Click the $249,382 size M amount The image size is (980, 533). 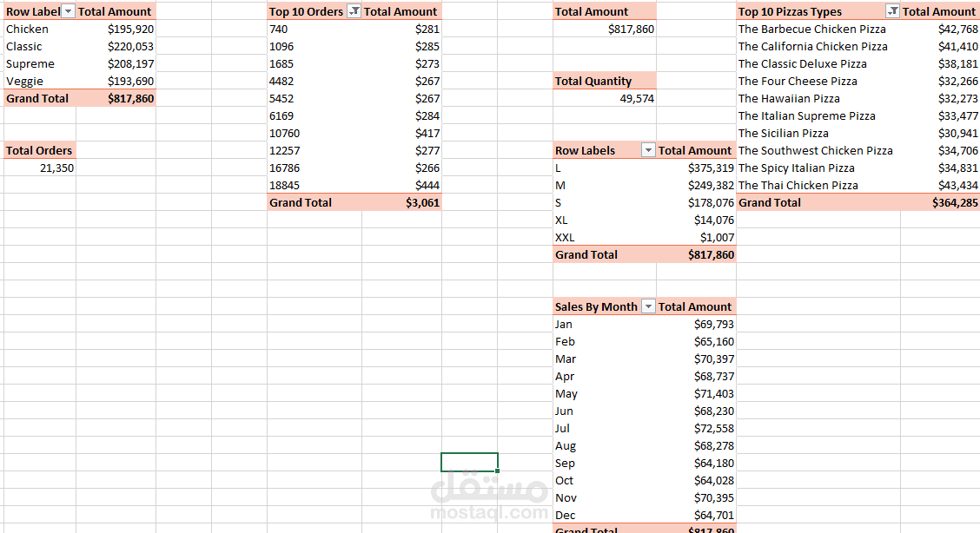[x=696, y=186]
